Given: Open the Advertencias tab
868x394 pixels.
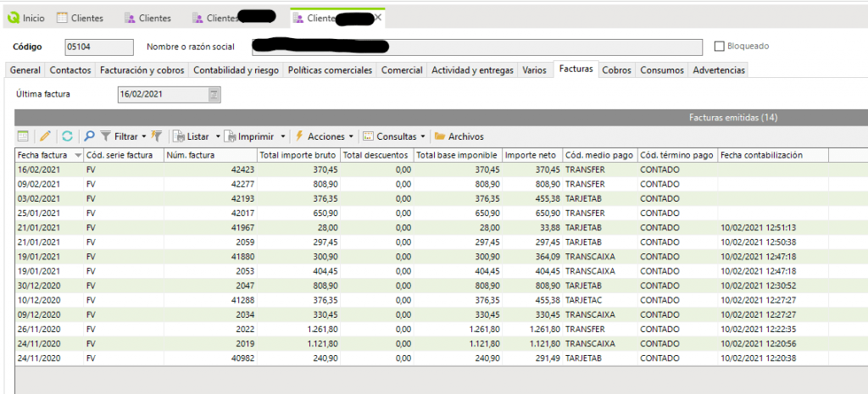Looking at the screenshot, I should pos(719,70).
